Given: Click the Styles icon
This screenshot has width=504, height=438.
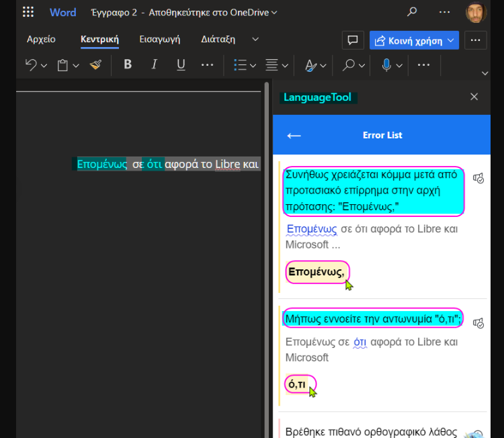Looking at the screenshot, I should tap(310, 65).
